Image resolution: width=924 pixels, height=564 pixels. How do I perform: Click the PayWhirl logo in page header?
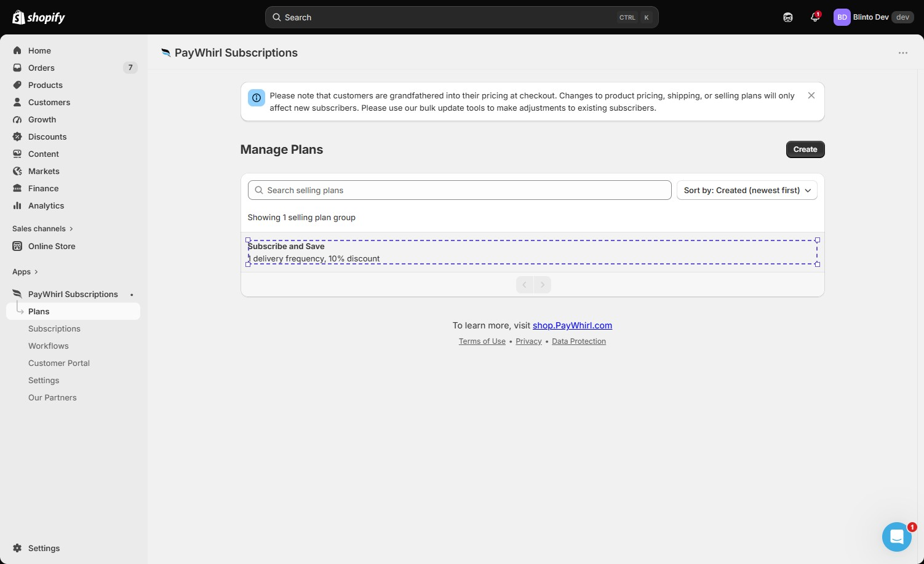(166, 53)
